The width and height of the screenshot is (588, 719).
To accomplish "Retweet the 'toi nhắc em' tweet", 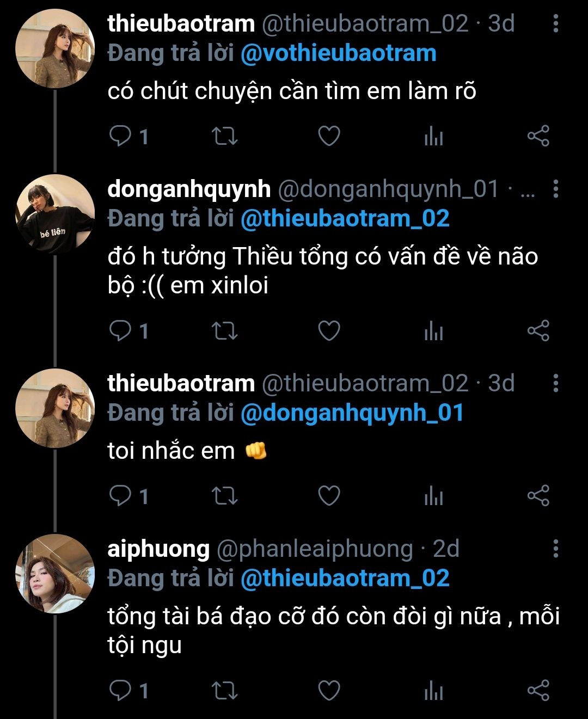I will [224, 496].
